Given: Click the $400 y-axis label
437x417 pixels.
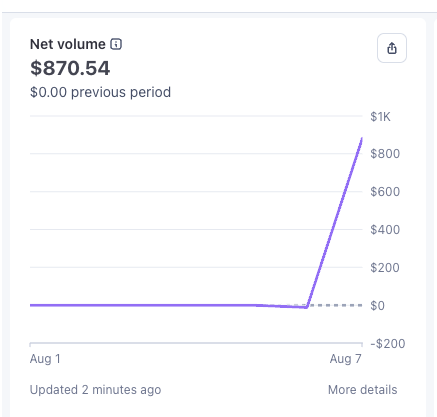Looking at the screenshot, I should (385, 230).
